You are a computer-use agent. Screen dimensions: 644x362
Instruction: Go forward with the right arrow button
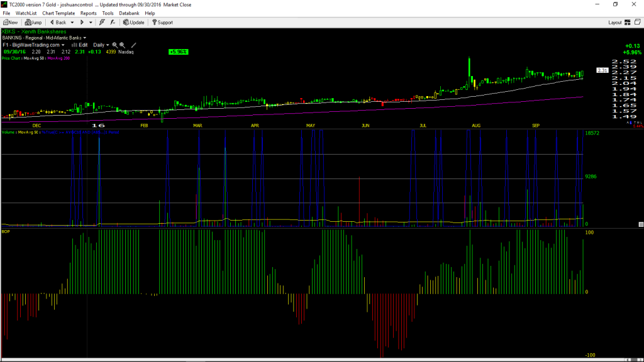[x=82, y=23]
